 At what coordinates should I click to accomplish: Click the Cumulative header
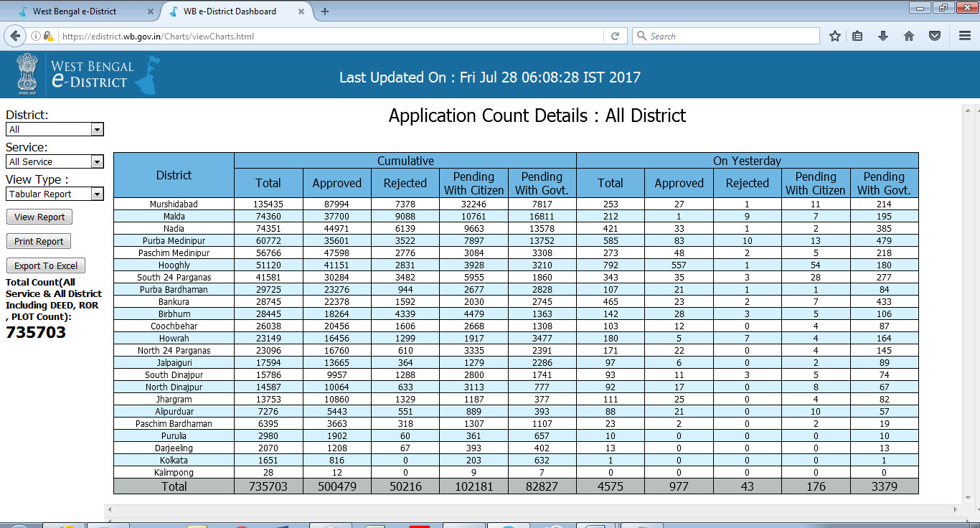click(405, 161)
